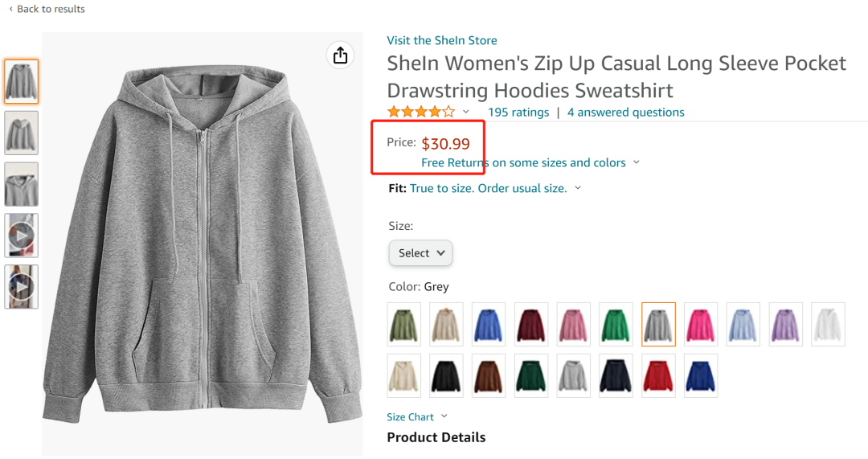The width and height of the screenshot is (868, 459).
Task: Click the share icon on product image
Action: (340, 55)
